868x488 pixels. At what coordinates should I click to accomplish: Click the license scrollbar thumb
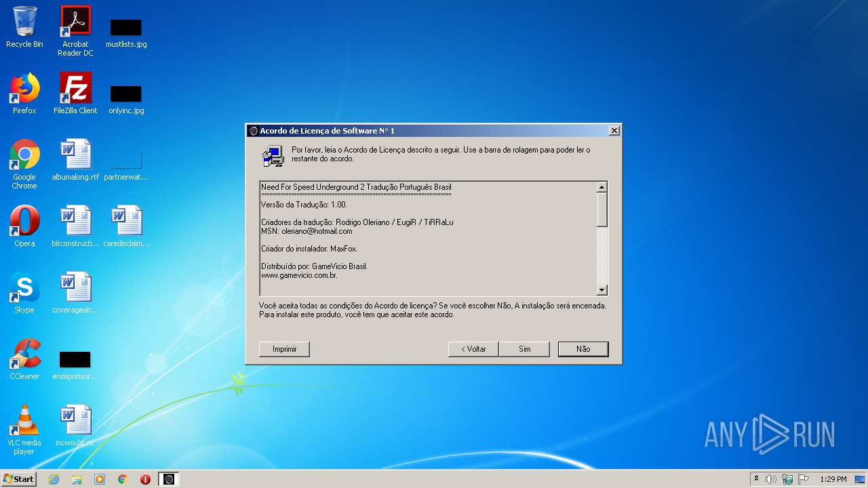601,209
